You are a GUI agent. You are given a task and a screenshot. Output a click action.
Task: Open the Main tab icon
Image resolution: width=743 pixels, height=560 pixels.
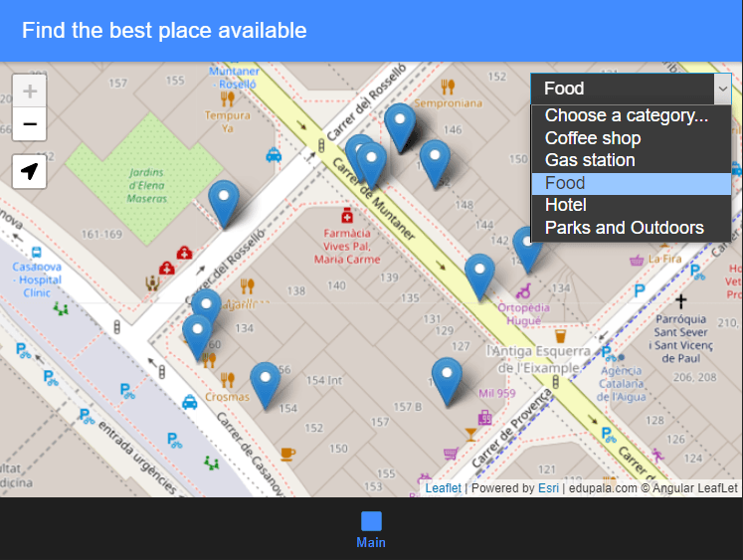click(x=371, y=521)
